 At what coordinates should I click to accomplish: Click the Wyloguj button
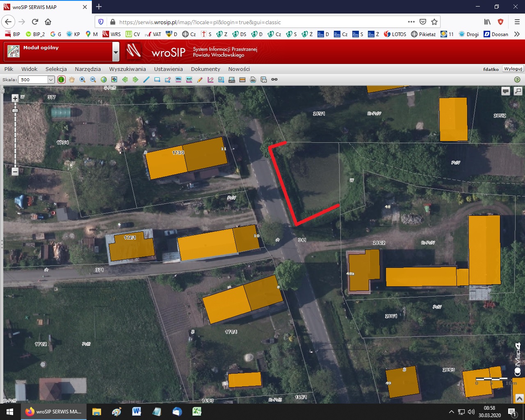click(513, 69)
